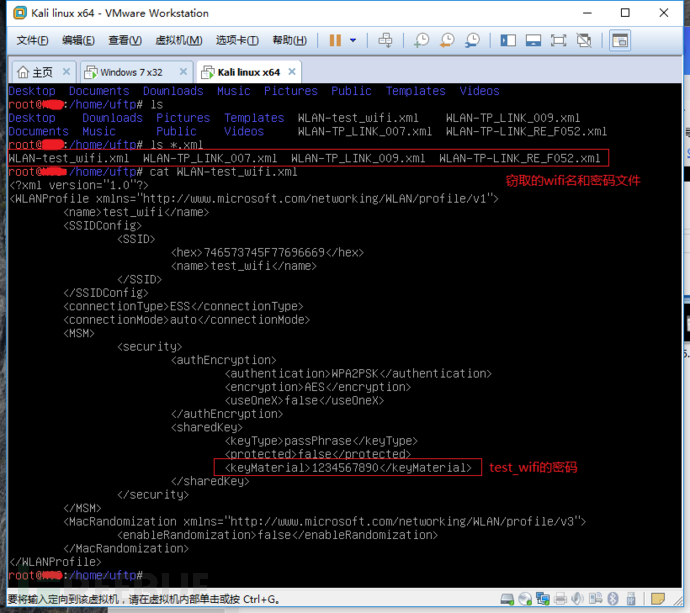Click the VMware Workstation title bar app icon
Screen dimensions: 690x613
click(20, 13)
